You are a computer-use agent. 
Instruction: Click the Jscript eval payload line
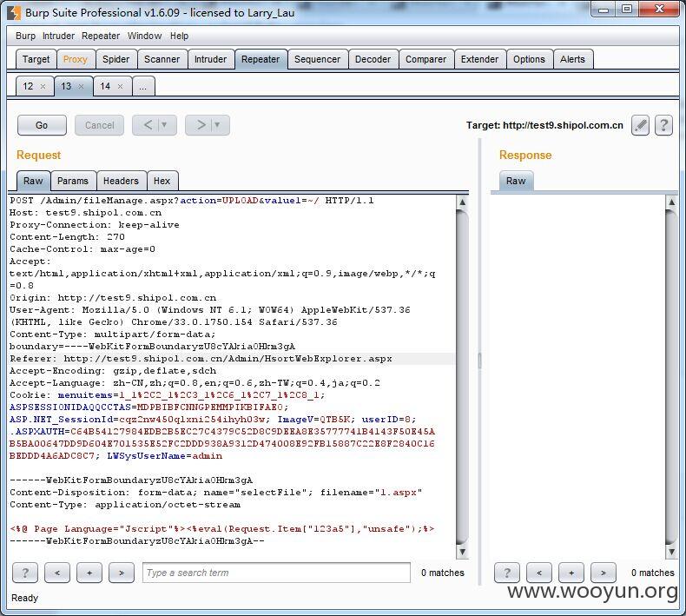[221, 529]
